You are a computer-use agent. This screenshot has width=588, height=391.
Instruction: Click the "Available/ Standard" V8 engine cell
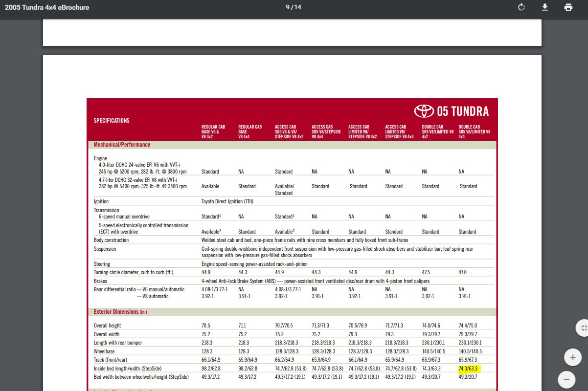click(x=285, y=190)
